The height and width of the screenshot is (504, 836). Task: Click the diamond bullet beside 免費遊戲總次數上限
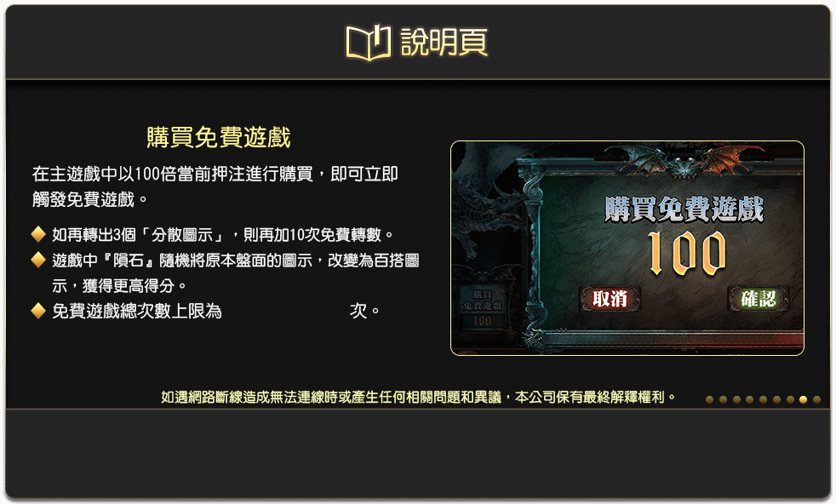coord(38,311)
